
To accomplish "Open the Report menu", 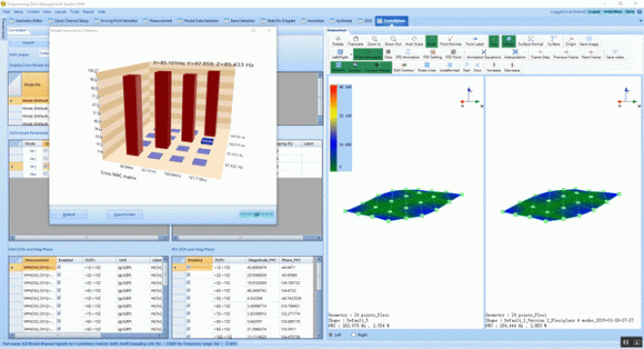I will pyautogui.click(x=88, y=12).
